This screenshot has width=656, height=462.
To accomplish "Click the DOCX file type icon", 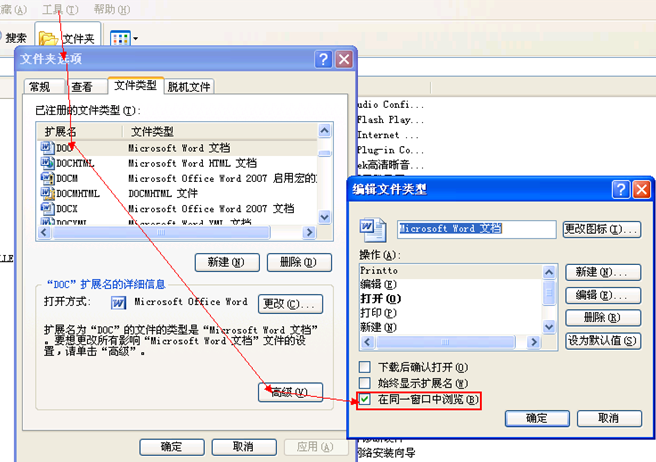I will point(46,208).
